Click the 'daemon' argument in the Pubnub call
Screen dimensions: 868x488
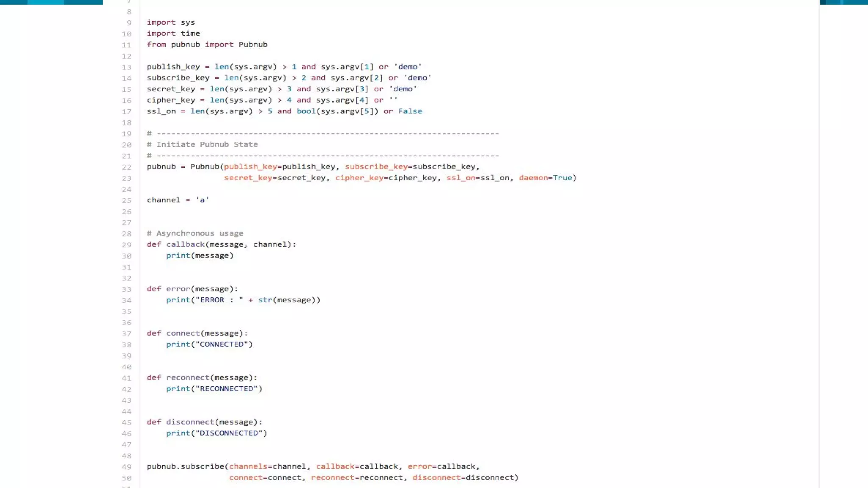click(x=533, y=178)
